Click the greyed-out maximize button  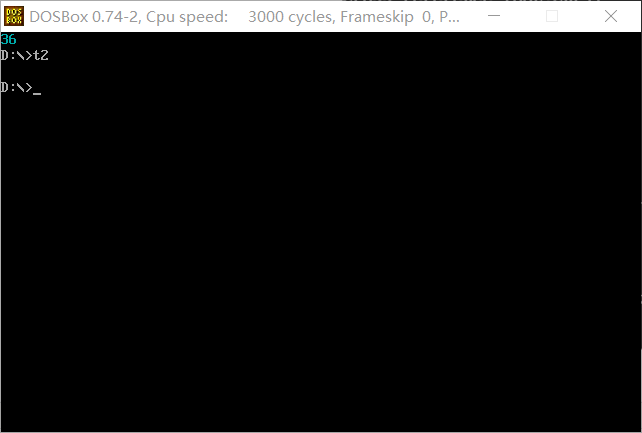tap(552, 16)
